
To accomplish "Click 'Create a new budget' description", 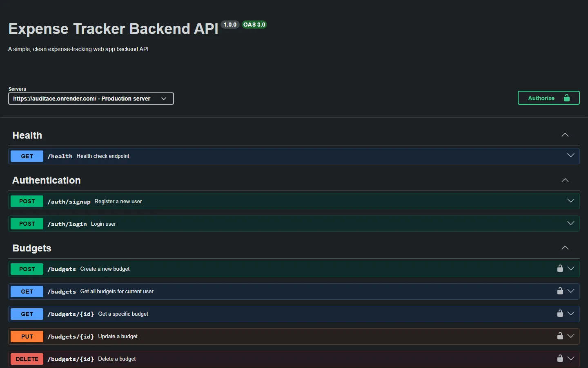I will point(105,269).
